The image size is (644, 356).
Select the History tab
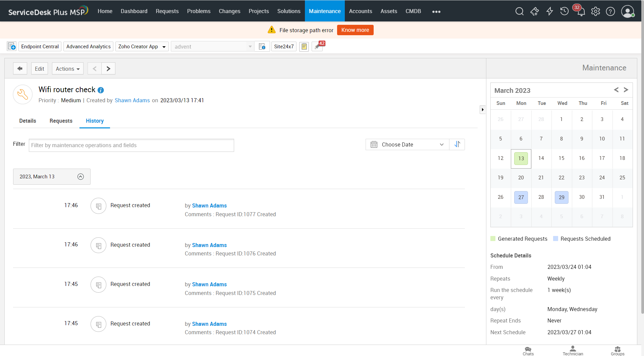click(x=95, y=121)
